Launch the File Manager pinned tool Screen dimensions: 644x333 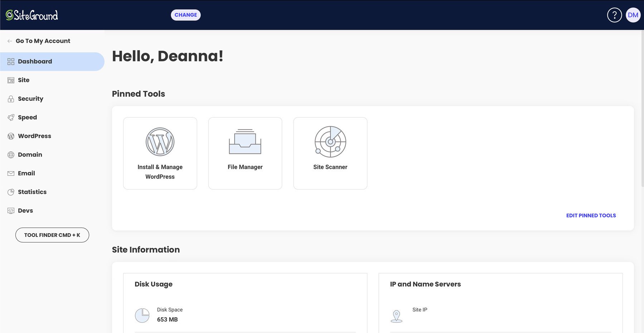245,153
